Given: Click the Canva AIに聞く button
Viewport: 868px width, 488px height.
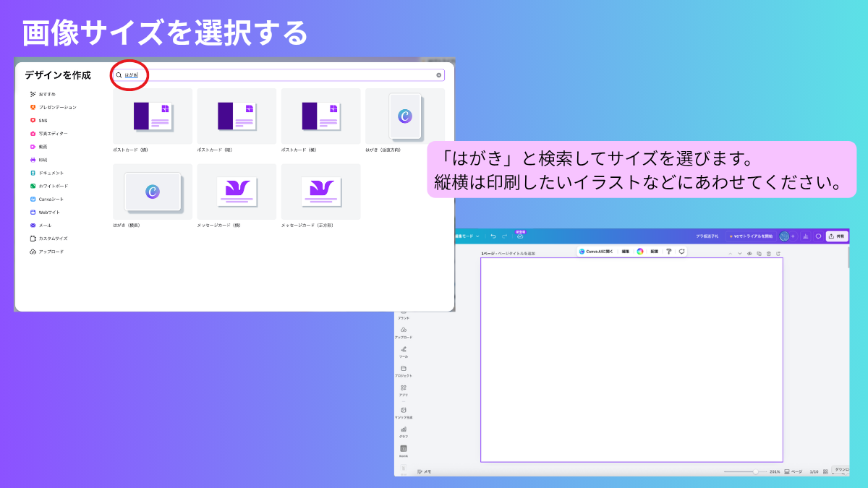Looking at the screenshot, I should (x=596, y=252).
